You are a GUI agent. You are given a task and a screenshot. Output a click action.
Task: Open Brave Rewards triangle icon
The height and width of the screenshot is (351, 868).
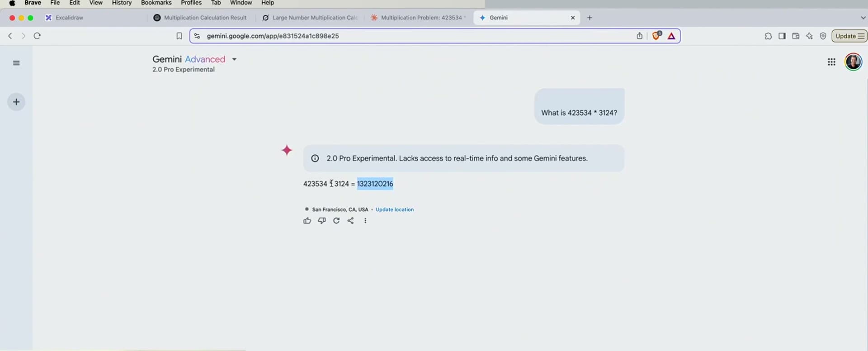point(671,36)
